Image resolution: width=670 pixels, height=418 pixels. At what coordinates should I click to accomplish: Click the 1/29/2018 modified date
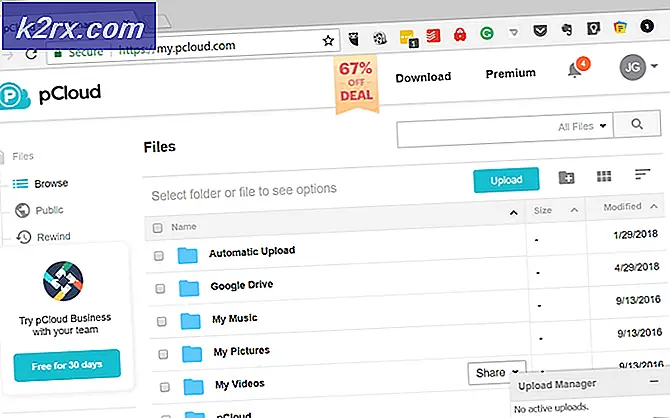coord(635,234)
